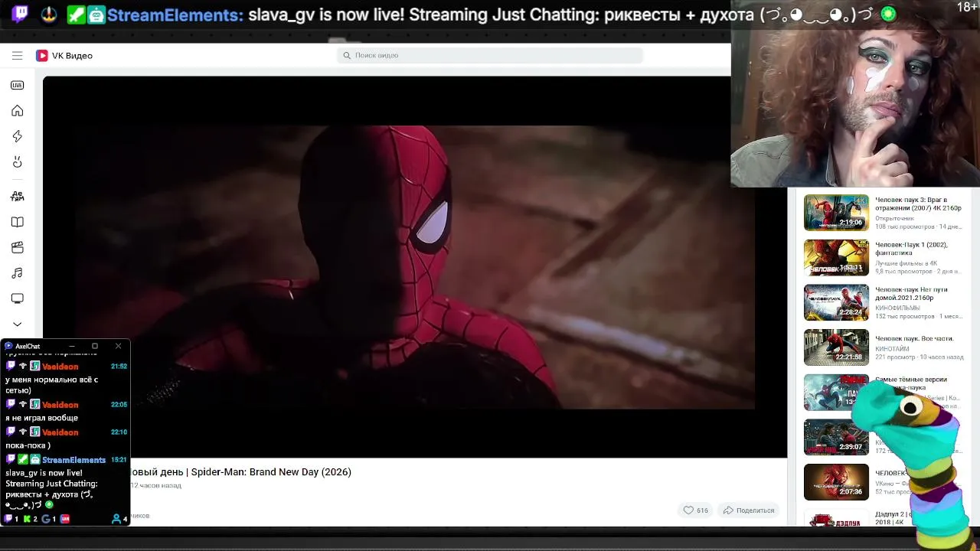Open the VK Video hamburger menu

pos(17,55)
